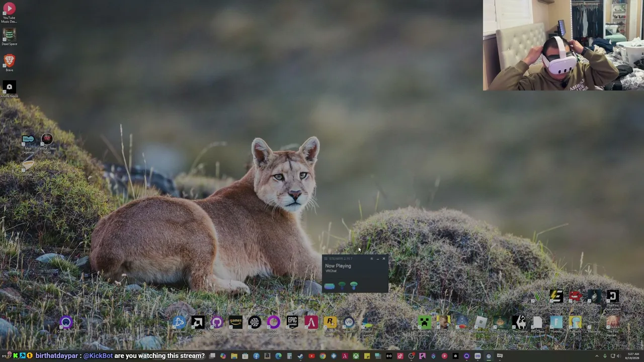
Task: Open the YouTube icon on the taskbar
Action: 311,356
